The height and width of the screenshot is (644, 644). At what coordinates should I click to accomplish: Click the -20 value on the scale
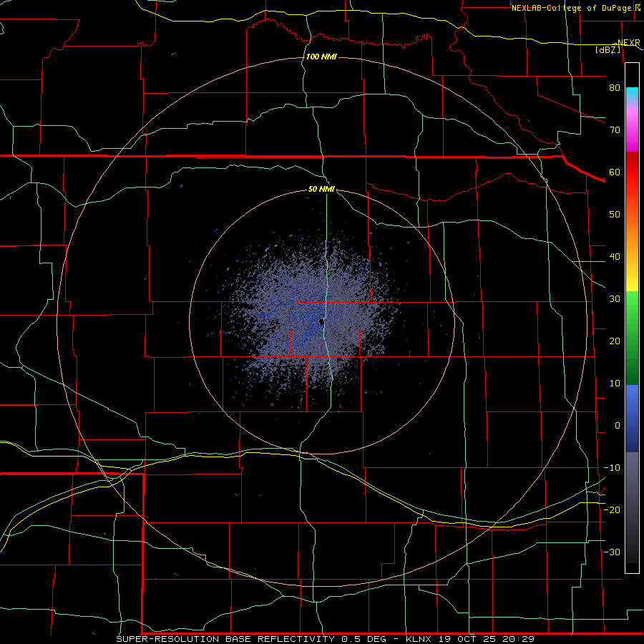point(612,509)
